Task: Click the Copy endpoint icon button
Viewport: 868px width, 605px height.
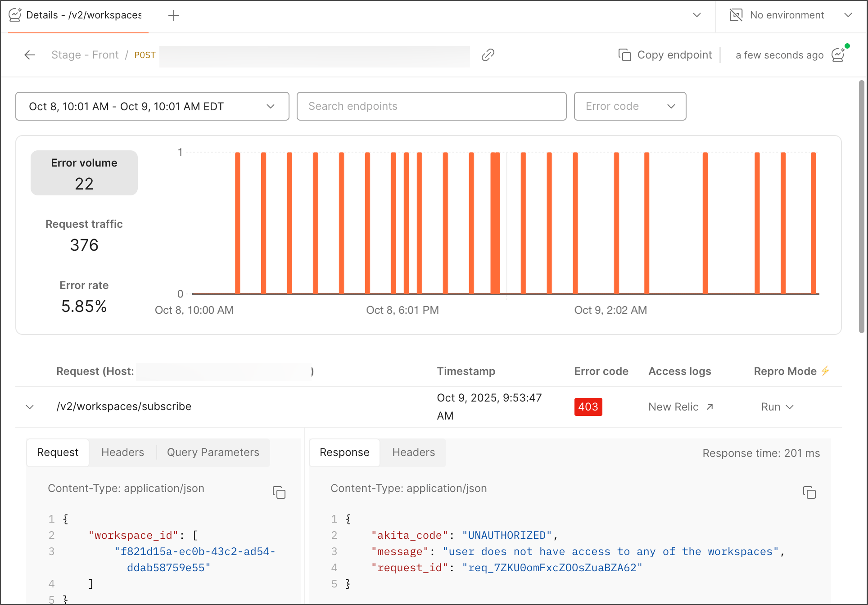Action: click(x=624, y=55)
